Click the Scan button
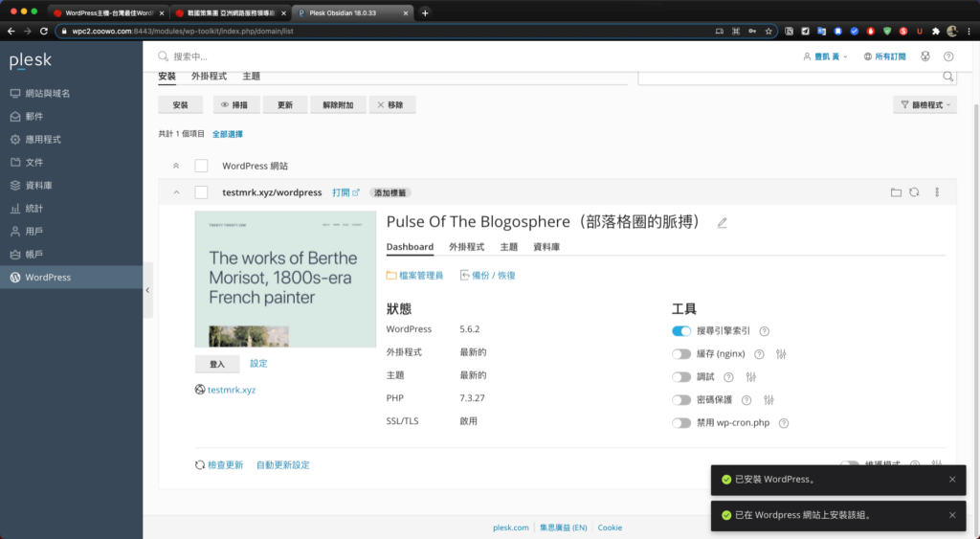 pos(236,105)
